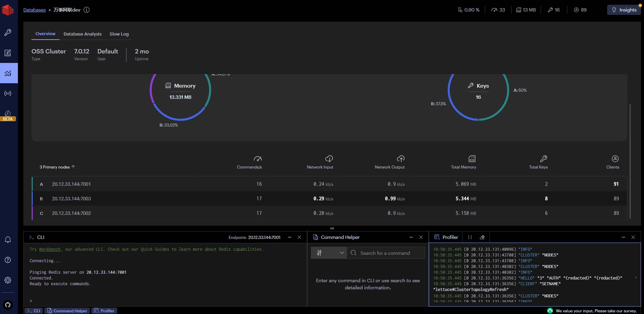Toggle the Profiler tab in the bottom bar
The width and height of the screenshot is (644, 314).
(104, 311)
